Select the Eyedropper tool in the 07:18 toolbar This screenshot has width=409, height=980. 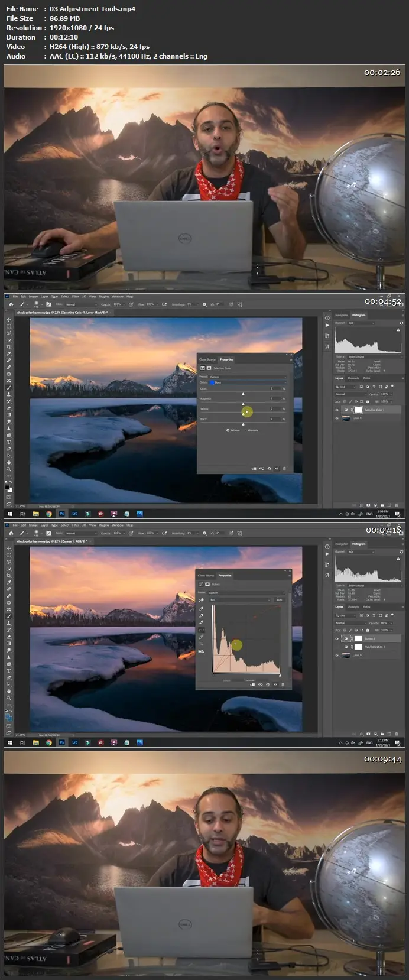click(8, 582)
